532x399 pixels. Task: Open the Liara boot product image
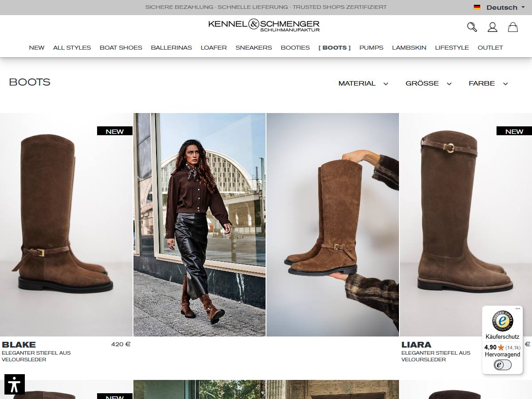pyautogui.click(x=465, y=225)
